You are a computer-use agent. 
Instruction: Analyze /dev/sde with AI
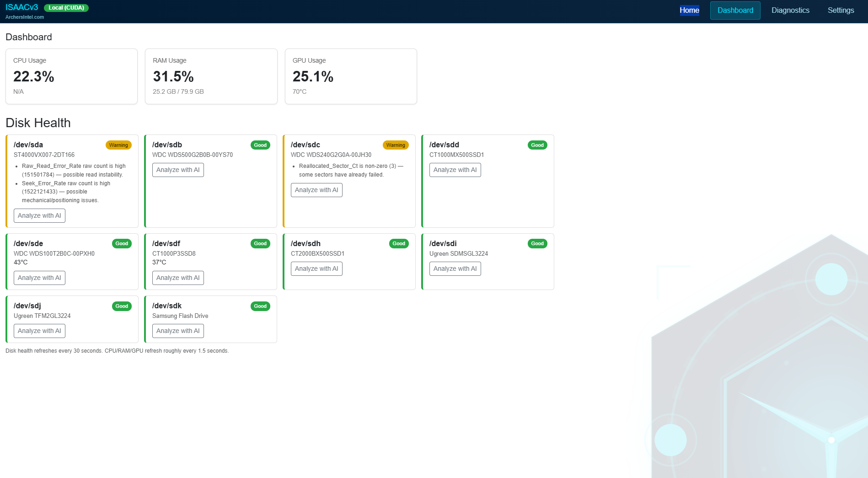click(x=39, y=278)
